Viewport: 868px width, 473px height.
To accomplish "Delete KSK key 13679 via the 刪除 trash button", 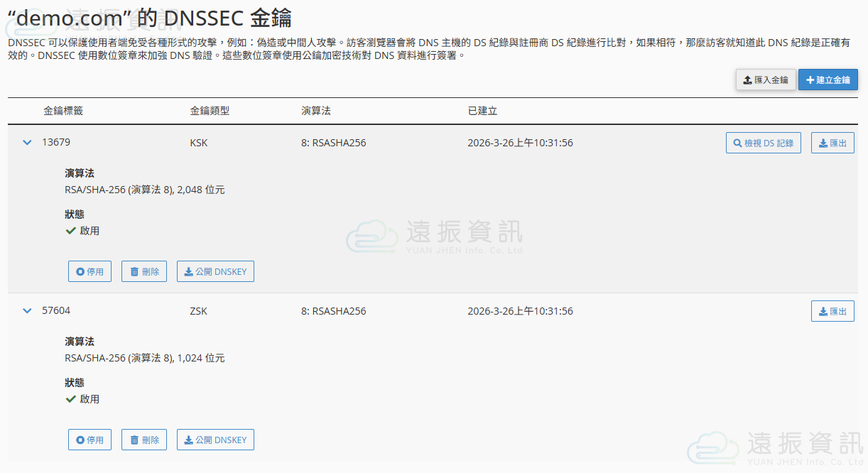I will click(x=144, y=271).
